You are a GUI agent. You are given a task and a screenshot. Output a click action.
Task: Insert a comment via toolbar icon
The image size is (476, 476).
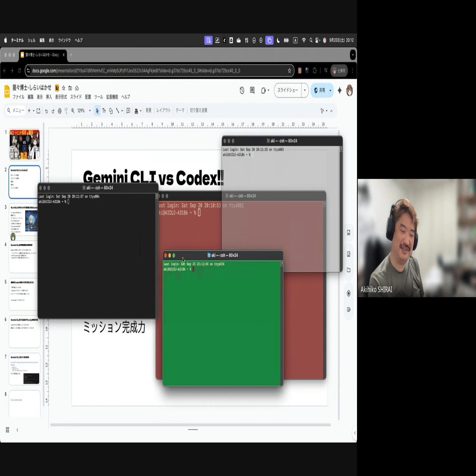(x=128, y=111)
